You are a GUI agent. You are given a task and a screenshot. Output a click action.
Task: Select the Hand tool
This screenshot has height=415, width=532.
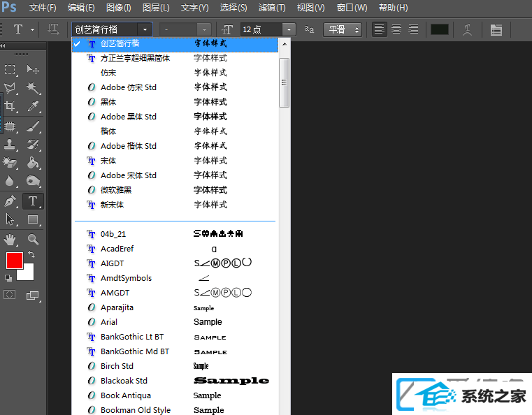coord(10,240)
